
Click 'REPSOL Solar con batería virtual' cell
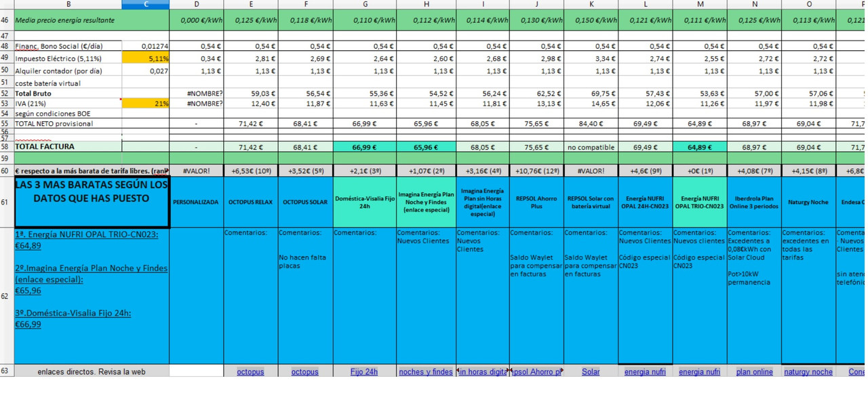pos(591,203)
